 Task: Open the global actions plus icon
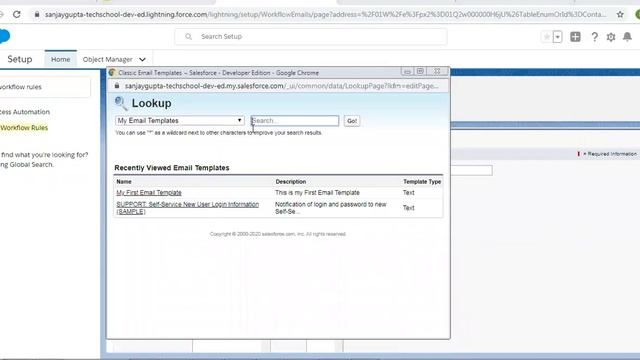pyautogui.click(x=575, y=37)
